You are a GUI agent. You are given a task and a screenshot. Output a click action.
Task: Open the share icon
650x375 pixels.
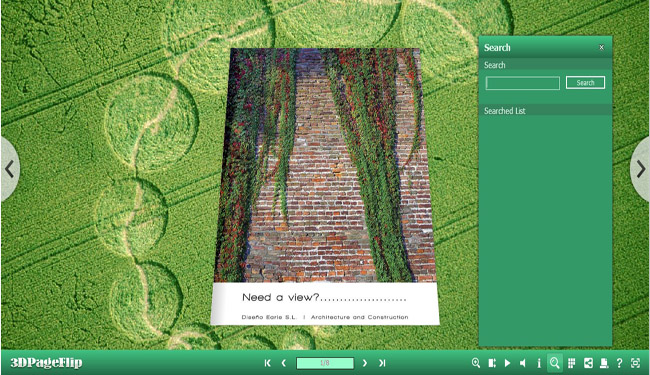click(588, 363)
